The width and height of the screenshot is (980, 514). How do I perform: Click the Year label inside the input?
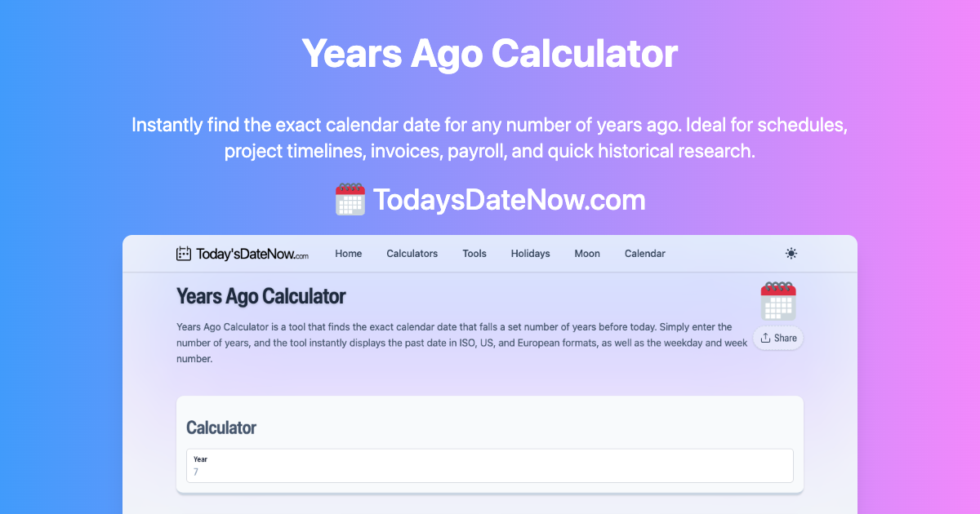click(x=200, y=459)
